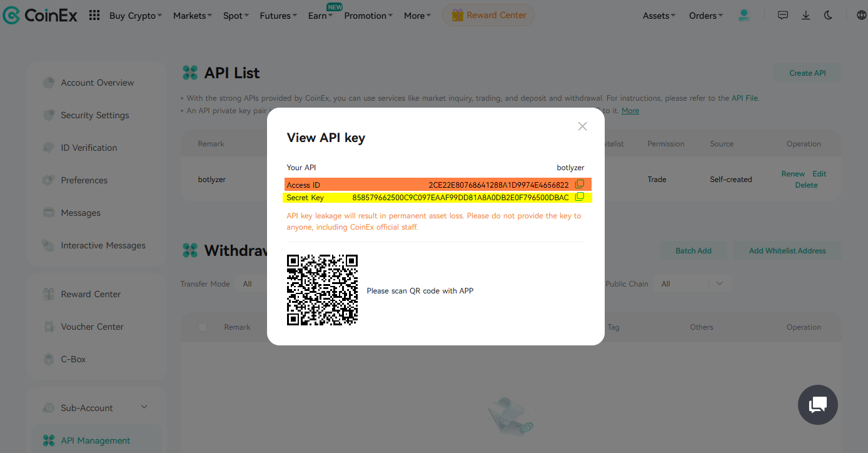The image size is (868, 453).
Task: Toggle dark mode moon icon
Action: [x=829, y=16]
